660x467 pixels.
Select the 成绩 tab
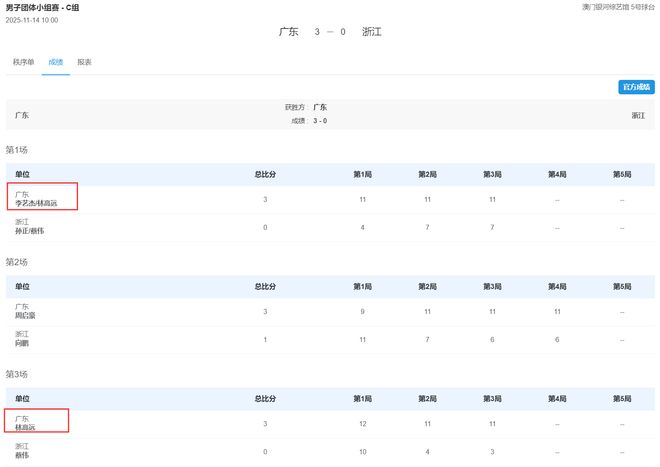[x=56, y=62]
